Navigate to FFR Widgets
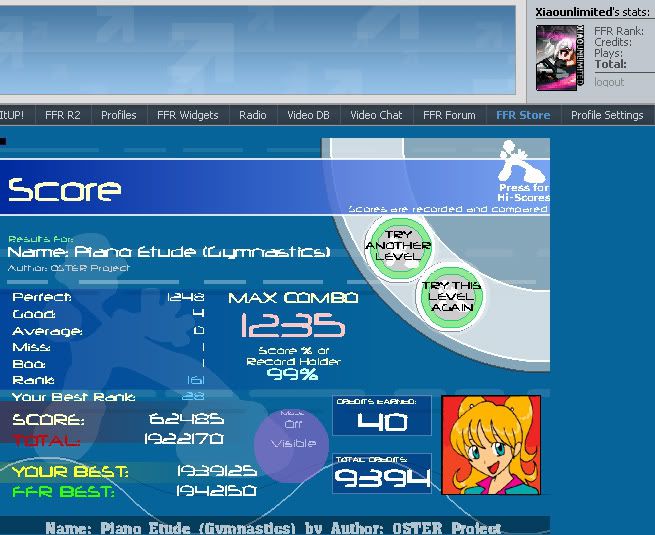The width and height of the screenshot is (655, 535). click(188, 115)
